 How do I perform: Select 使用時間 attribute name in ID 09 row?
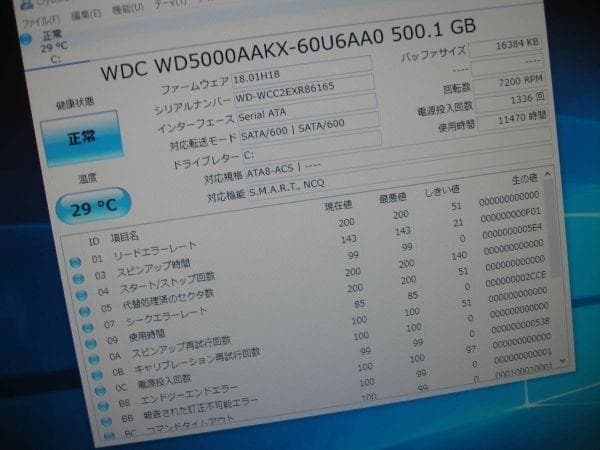147,335
